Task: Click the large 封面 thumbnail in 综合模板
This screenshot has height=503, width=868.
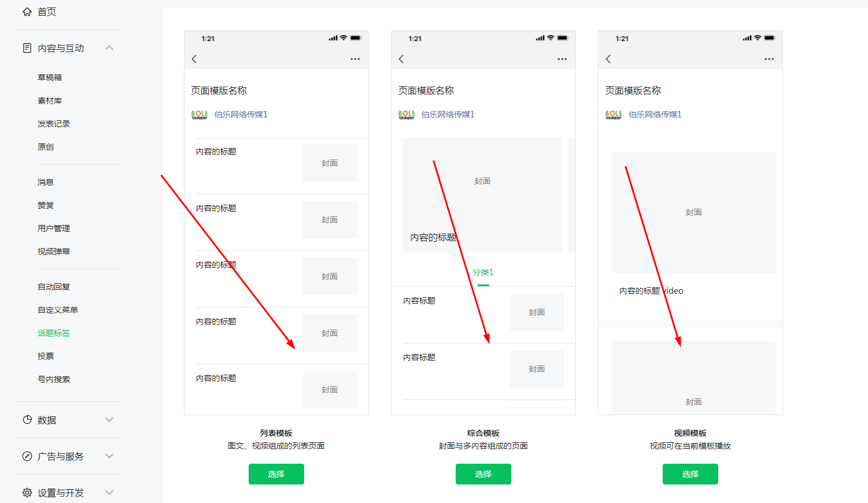Action: [482, 195]
